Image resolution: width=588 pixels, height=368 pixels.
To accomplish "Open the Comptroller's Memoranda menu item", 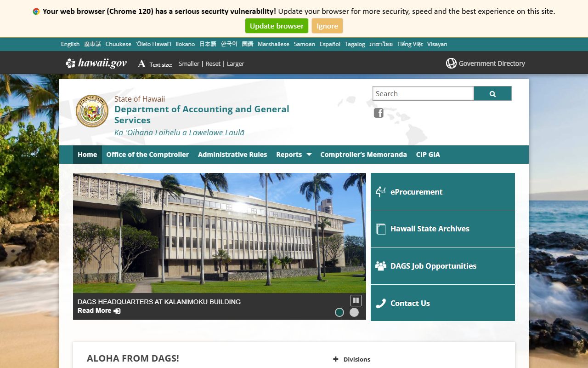I will click(x=363, y=155).
